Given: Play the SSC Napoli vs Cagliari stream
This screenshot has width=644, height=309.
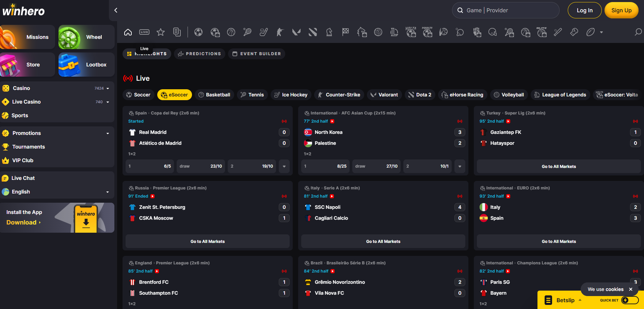Looking at the screenshot, I should [332, 196].
